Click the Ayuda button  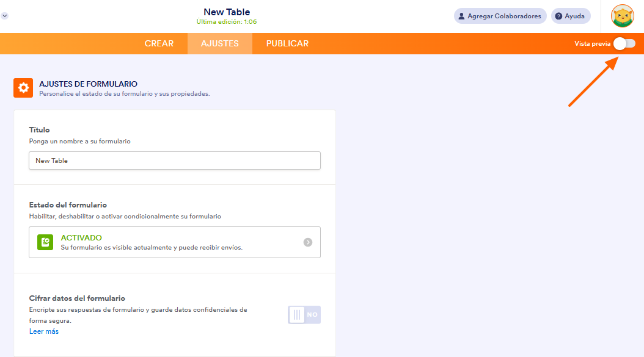point(570,15)
